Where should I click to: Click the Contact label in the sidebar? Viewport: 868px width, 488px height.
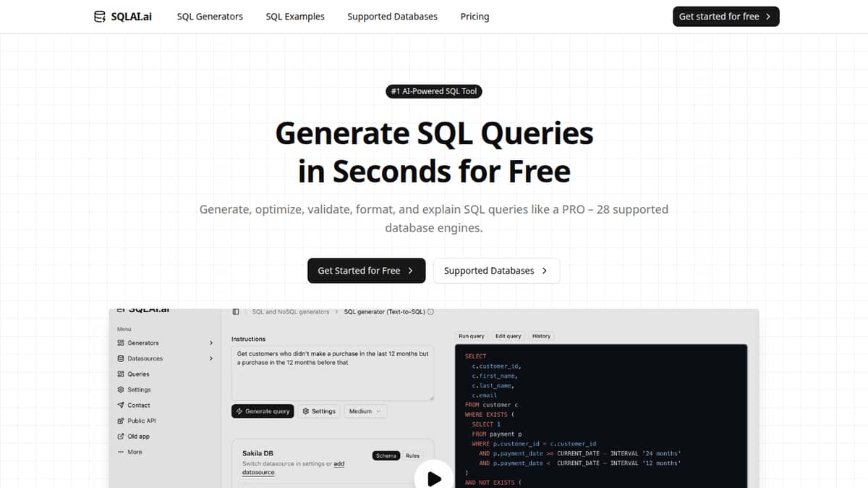(x=139, y=405)
